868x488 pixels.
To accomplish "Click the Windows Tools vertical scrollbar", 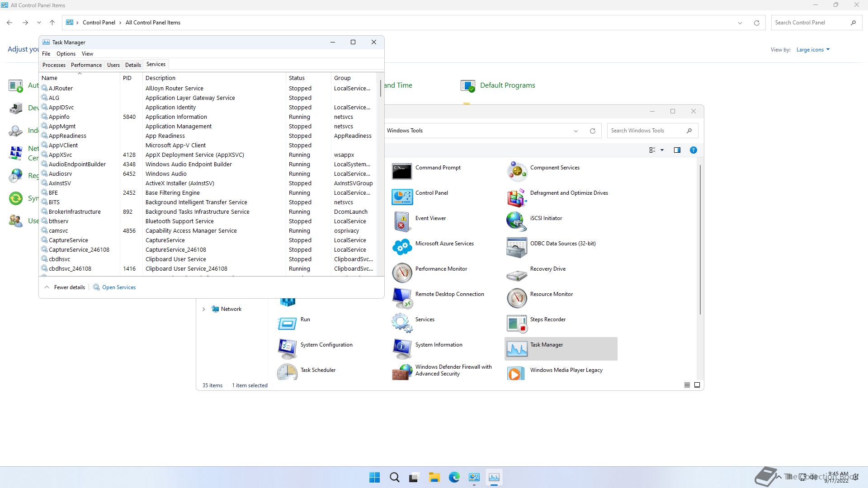I will point(700,239).
